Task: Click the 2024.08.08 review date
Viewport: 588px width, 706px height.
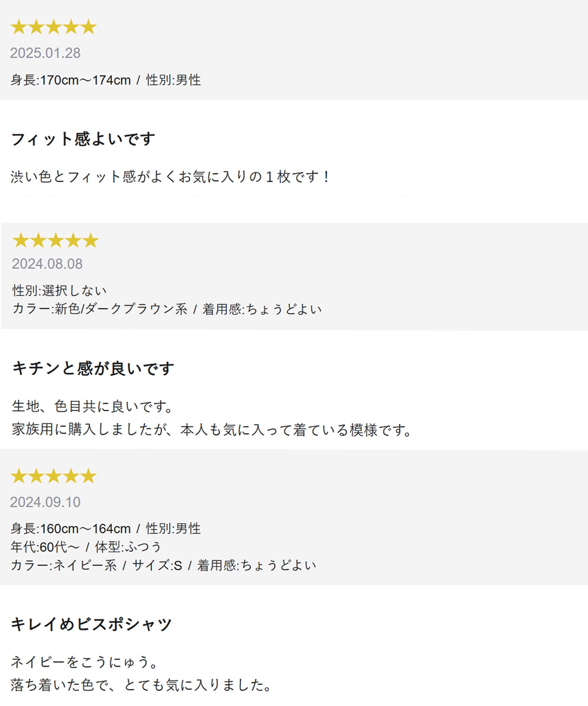Action: coord(47,264)
